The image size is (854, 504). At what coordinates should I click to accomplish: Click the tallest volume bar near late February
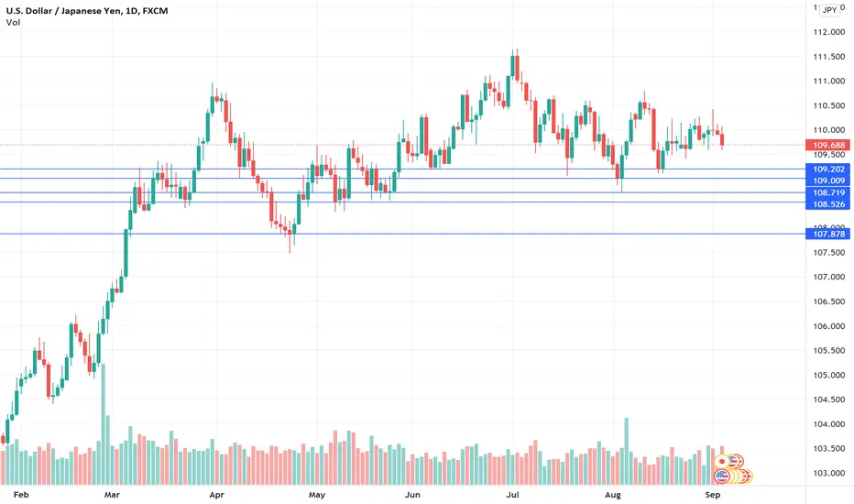point(103,424)
